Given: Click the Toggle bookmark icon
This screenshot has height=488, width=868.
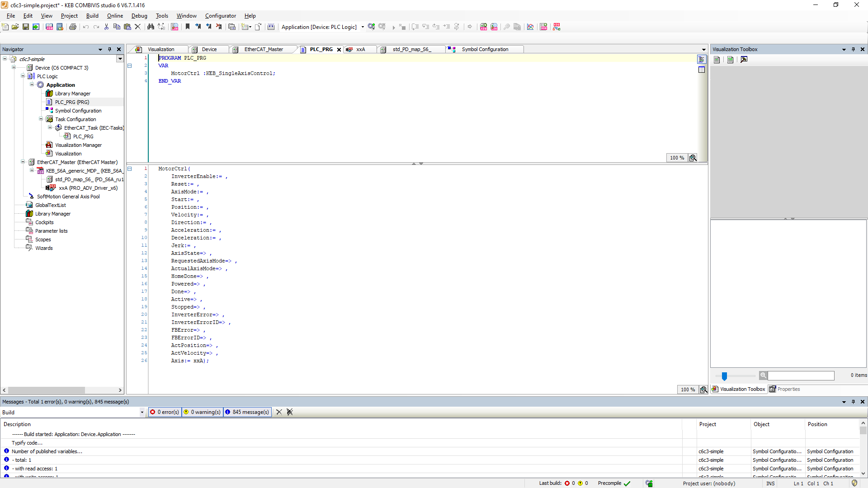Looking at the screenshot, I should point(188,27).
